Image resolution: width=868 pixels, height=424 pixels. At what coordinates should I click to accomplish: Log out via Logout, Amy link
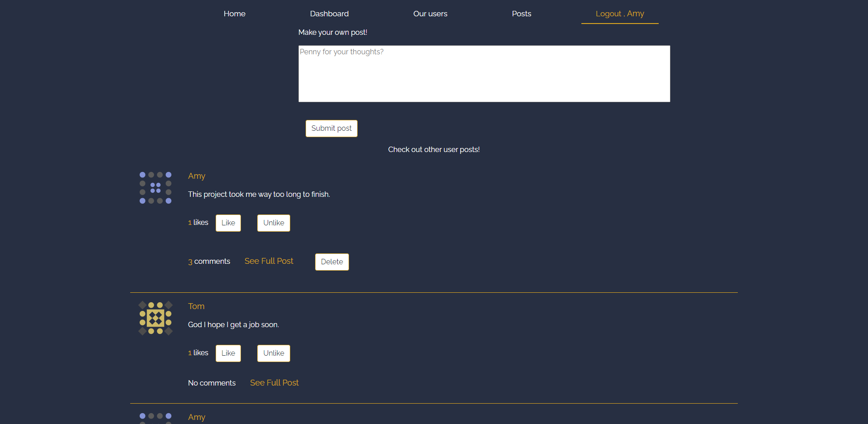620,14
